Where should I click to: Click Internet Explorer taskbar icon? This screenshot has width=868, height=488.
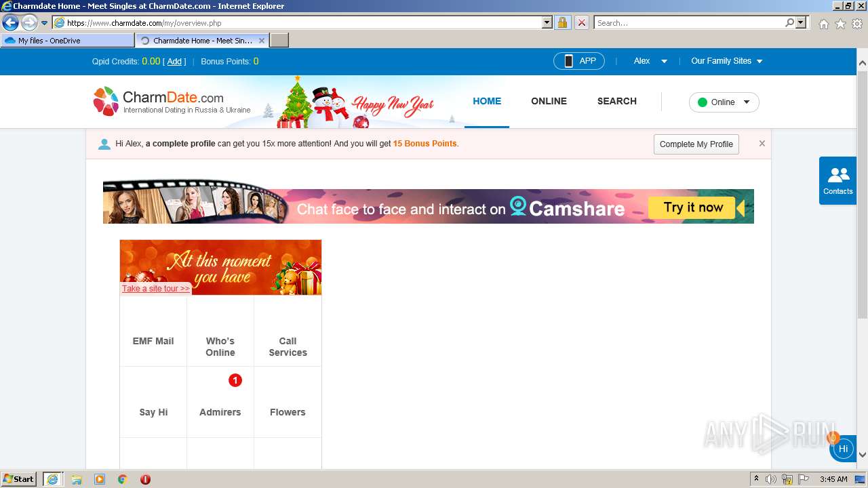[52, 479]
